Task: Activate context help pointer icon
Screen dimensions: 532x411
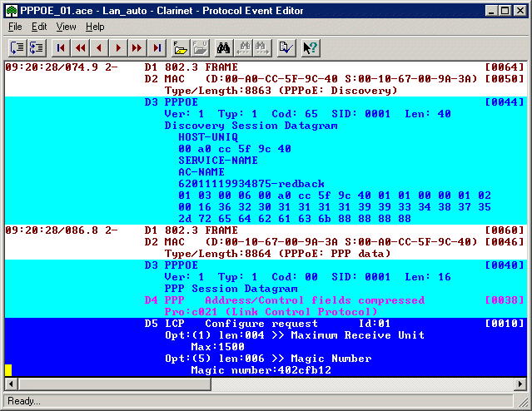Action: point(311,47)
